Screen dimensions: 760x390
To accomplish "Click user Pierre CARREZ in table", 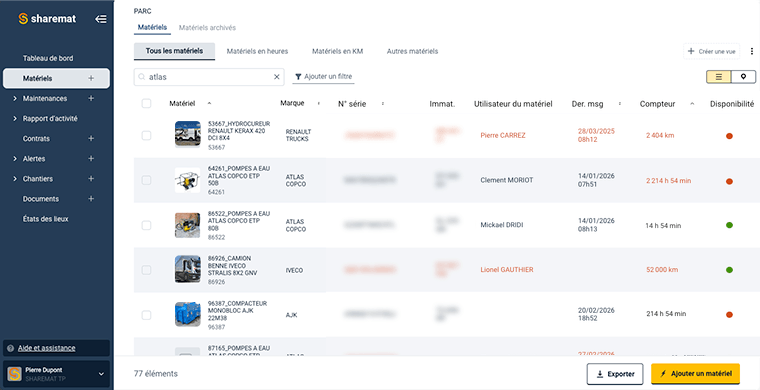I will tap(503, 136).
